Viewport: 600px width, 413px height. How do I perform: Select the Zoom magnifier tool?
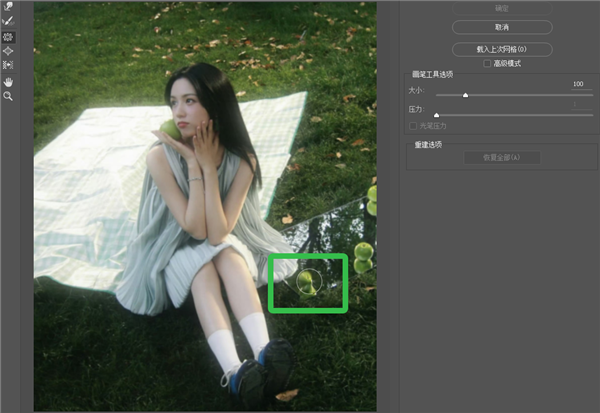click(x=8, y=96)
